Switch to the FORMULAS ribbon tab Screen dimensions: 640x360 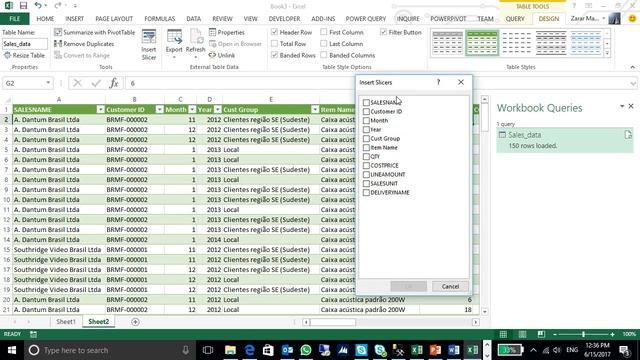pos(160,19)
